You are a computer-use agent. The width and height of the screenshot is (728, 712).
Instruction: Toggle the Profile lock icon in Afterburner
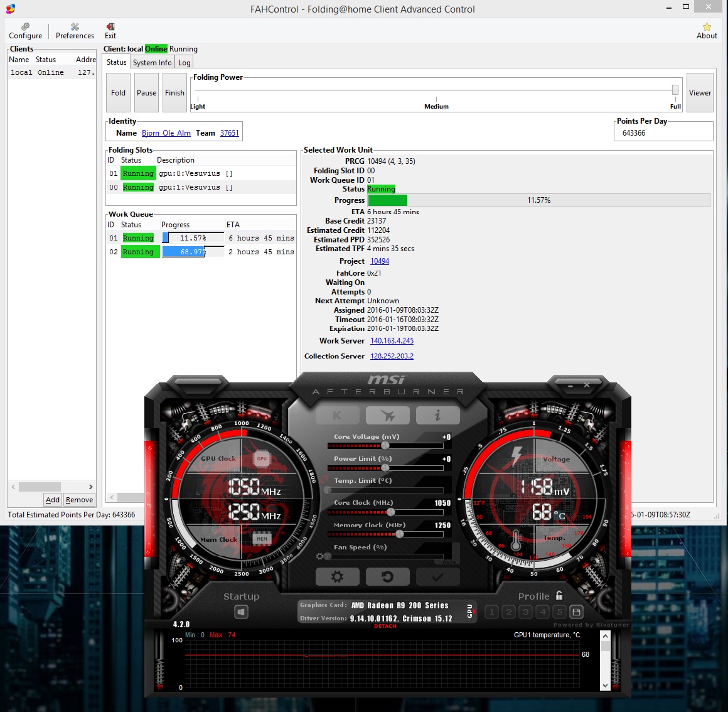click(x=559, y=595)
